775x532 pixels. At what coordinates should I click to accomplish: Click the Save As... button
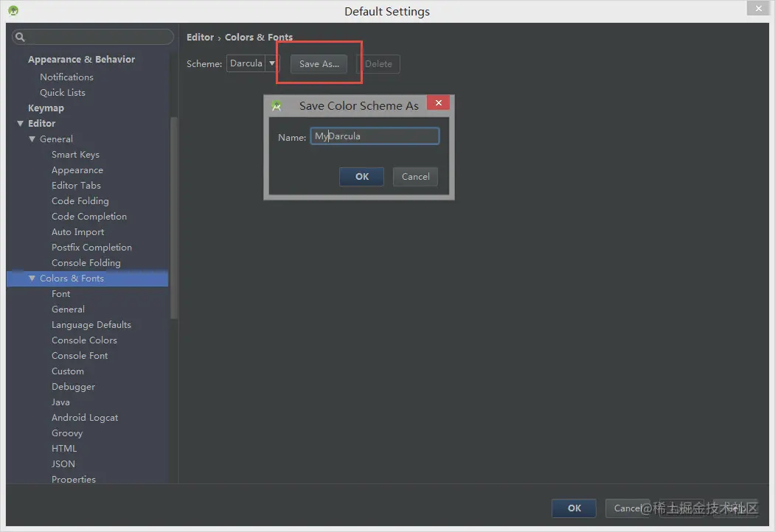point(319,64)
